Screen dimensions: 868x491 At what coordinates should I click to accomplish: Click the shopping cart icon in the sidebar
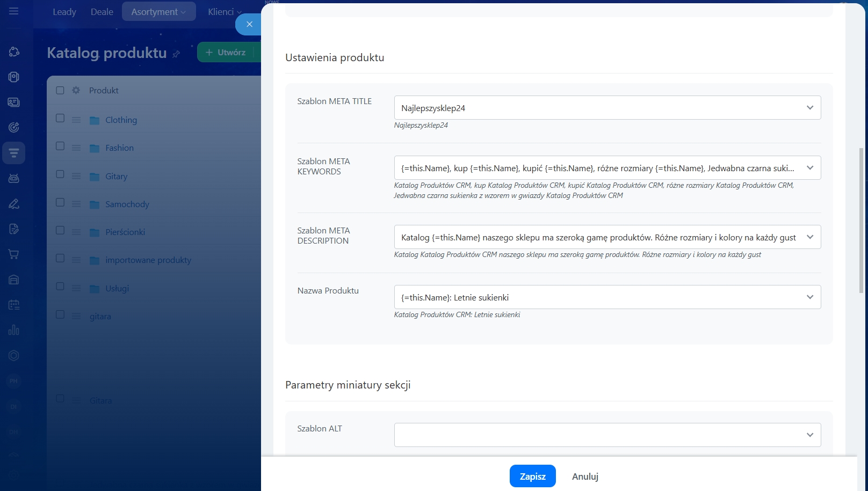(x=14, y=254)
